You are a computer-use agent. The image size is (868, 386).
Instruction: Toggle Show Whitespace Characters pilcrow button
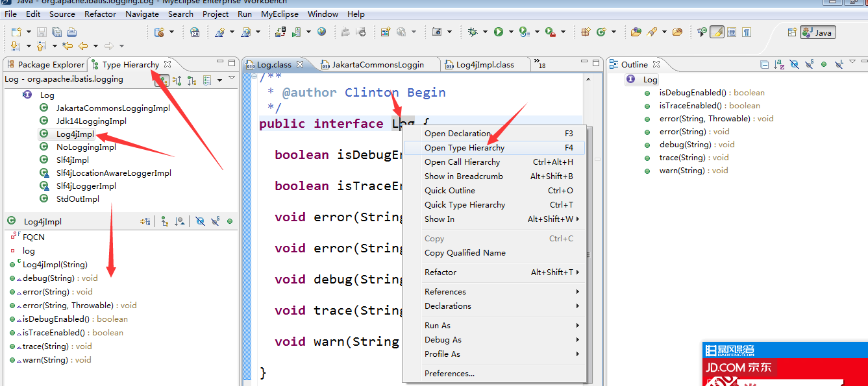747,32
